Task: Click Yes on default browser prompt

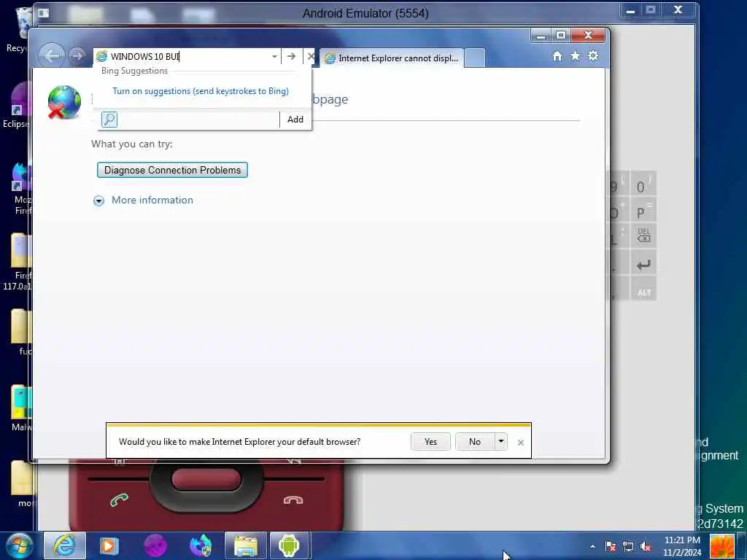Action: (x=430, y=442)
